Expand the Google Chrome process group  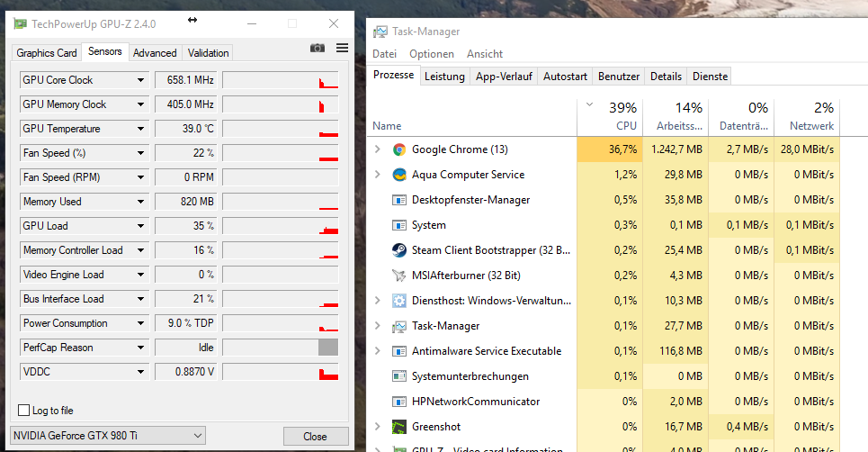tap(378, 149)
